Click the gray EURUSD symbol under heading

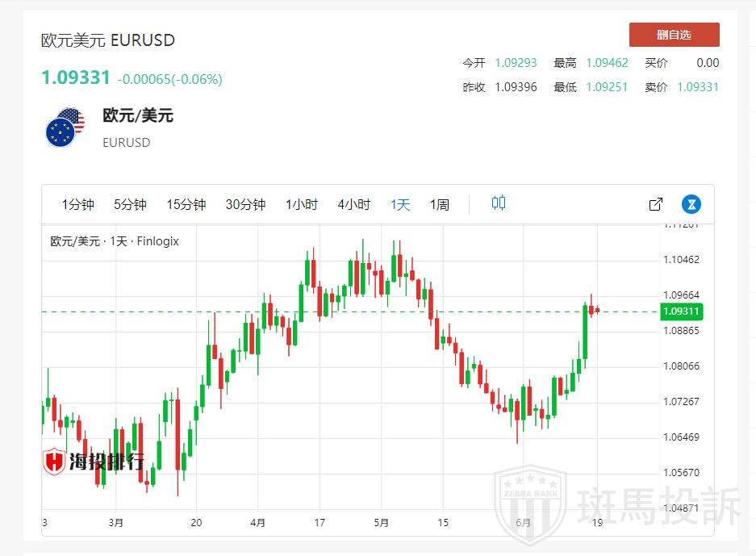click(127, 143)
